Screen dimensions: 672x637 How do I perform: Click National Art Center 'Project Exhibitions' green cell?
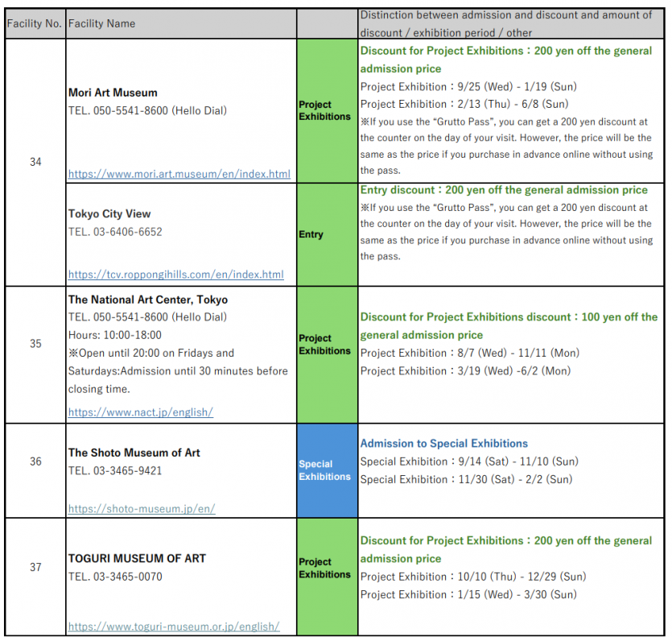[327, 355]
